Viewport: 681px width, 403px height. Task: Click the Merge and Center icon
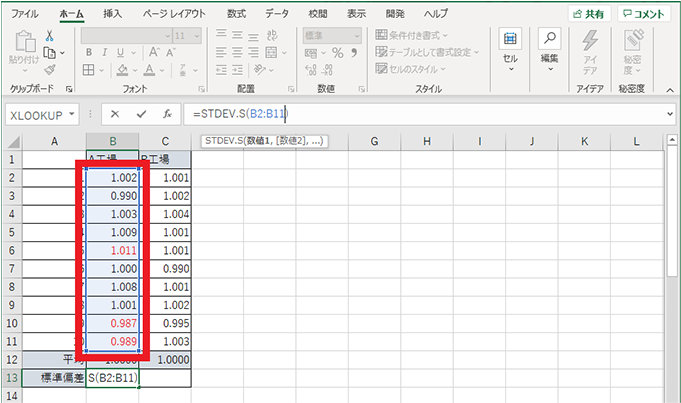pos(271,53)
